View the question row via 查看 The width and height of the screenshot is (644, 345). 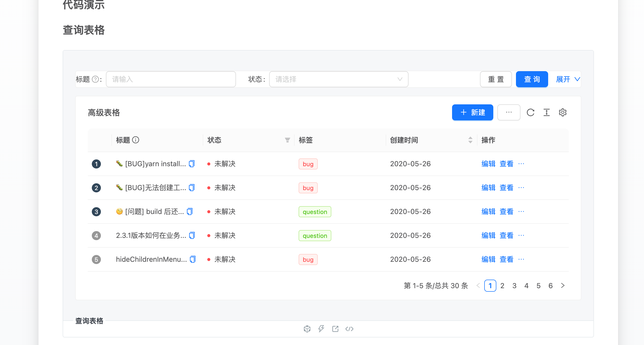506,211
